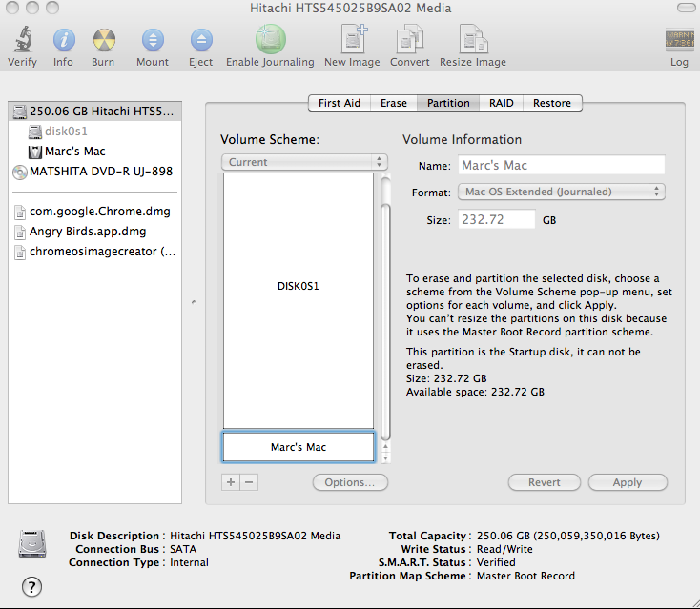Click the partition layout scrollbar thumb
Viewport: 700px width, 609px height.
point(385,321)
